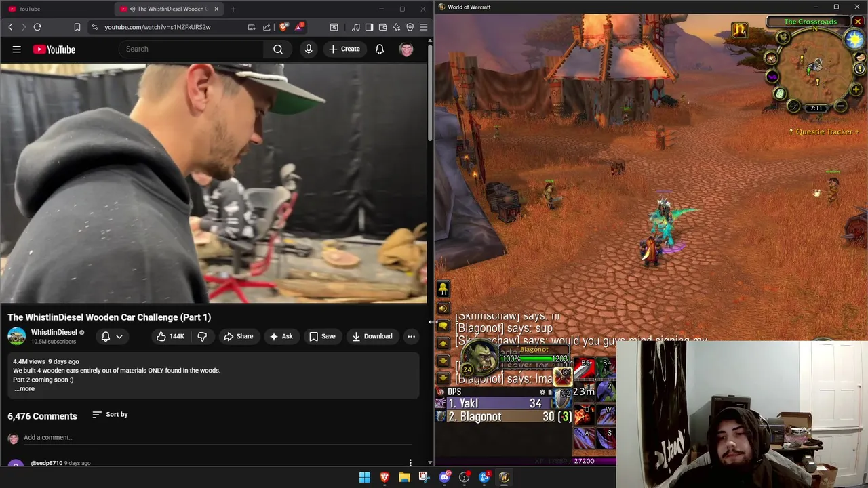
Task: Toggle the WoW voice chat speaker button
Action: tap(443, 308)
